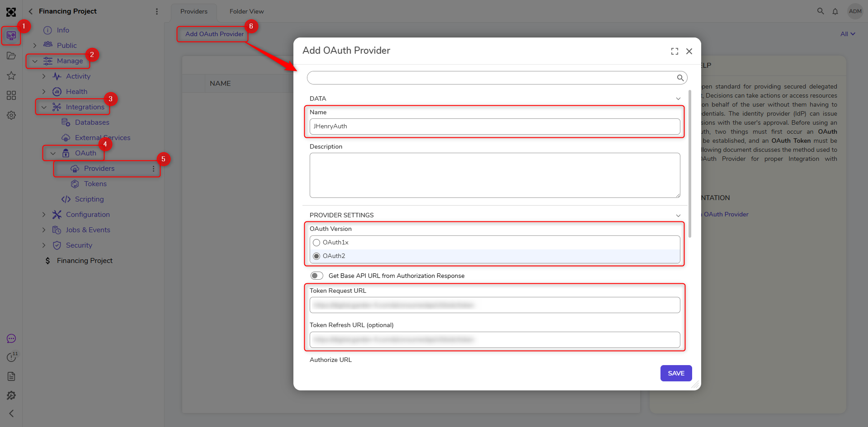Open the monitor dashboard sidebar icon
The image size is (868, 427).
point(11,35)
